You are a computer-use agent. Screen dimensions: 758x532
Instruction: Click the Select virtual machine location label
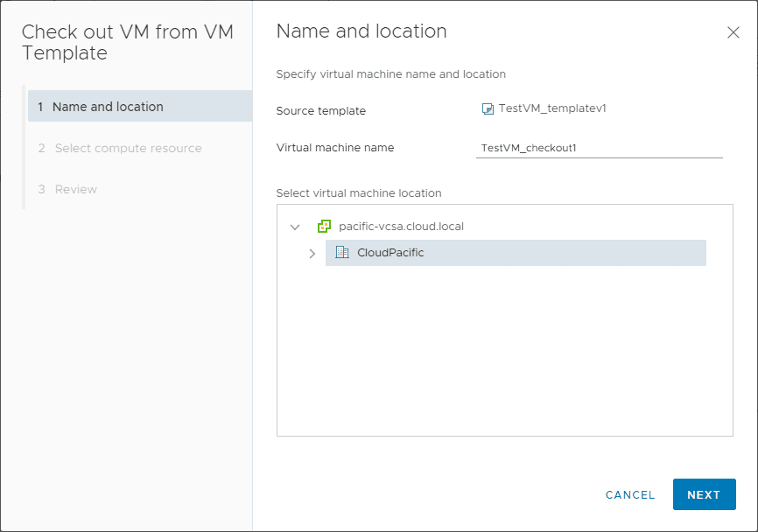point(359,192)
